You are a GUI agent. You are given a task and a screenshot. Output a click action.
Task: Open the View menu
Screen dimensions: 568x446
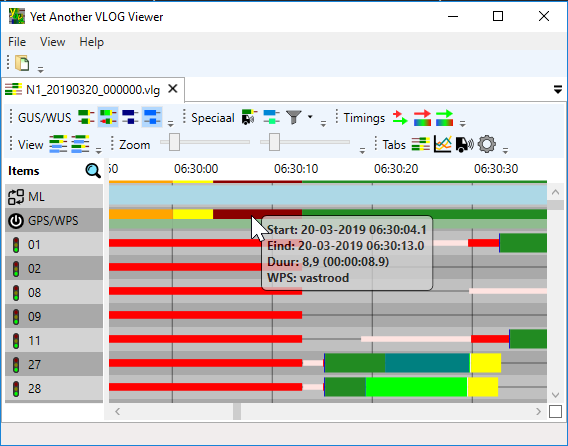coord(53,42)
